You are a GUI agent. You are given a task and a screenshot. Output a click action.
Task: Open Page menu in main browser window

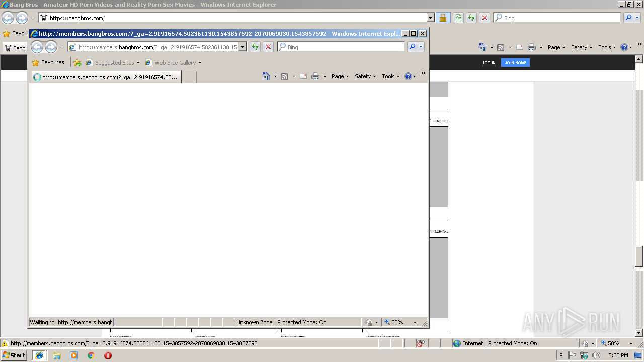(556, 47)
